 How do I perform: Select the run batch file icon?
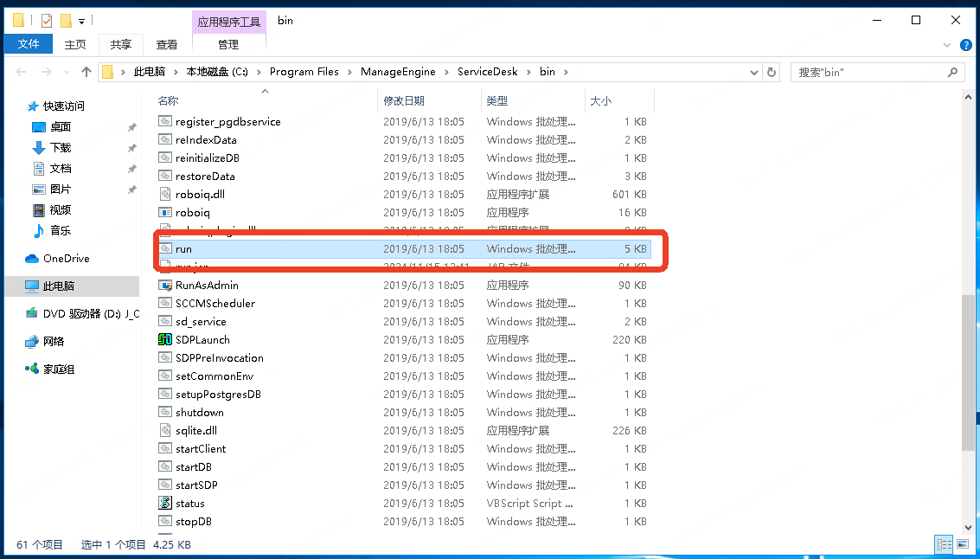tap(165, 248)
